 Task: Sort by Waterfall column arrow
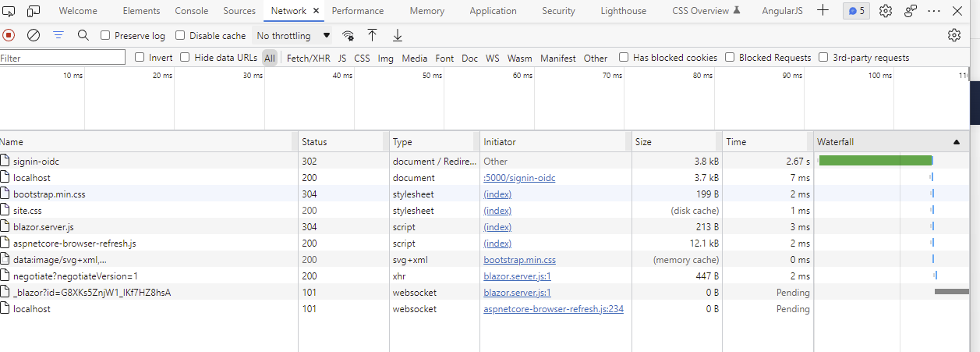[x=957, y=142]
